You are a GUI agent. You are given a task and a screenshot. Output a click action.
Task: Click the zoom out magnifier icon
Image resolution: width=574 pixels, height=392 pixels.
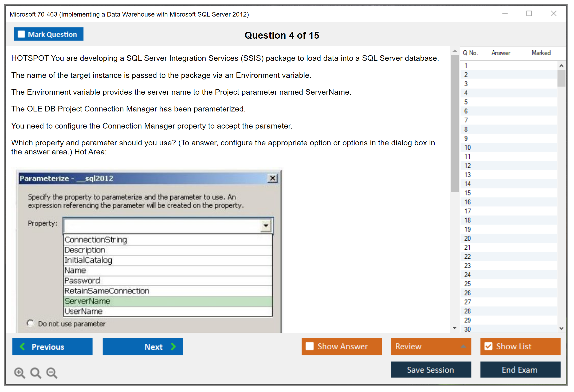pos(52,373)
